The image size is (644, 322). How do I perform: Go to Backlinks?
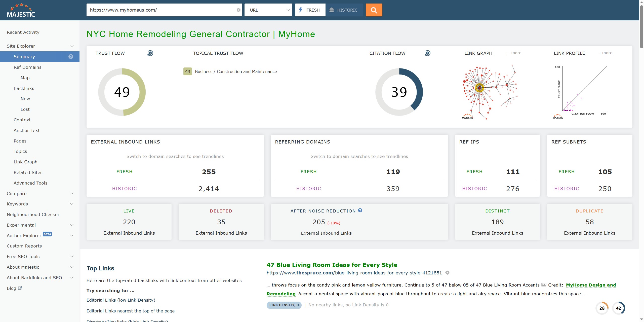point(24,88)
